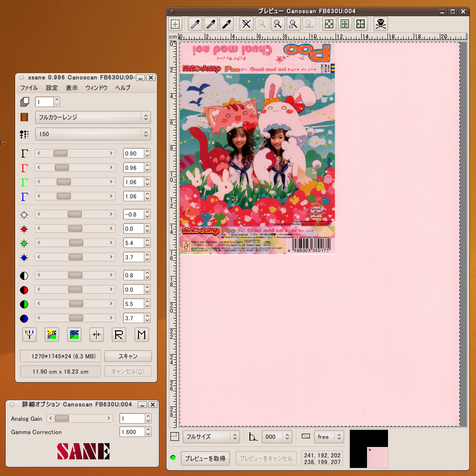
Task: Click the autoselect scan area icon
Action: [329, 24]
